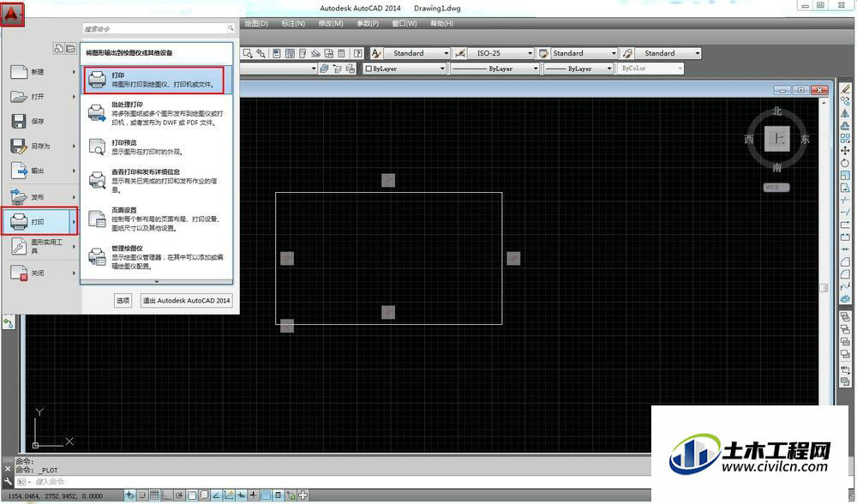Click the layer selection dropdown arrow
Screen dimensions: 857x504
click(314, 69)
